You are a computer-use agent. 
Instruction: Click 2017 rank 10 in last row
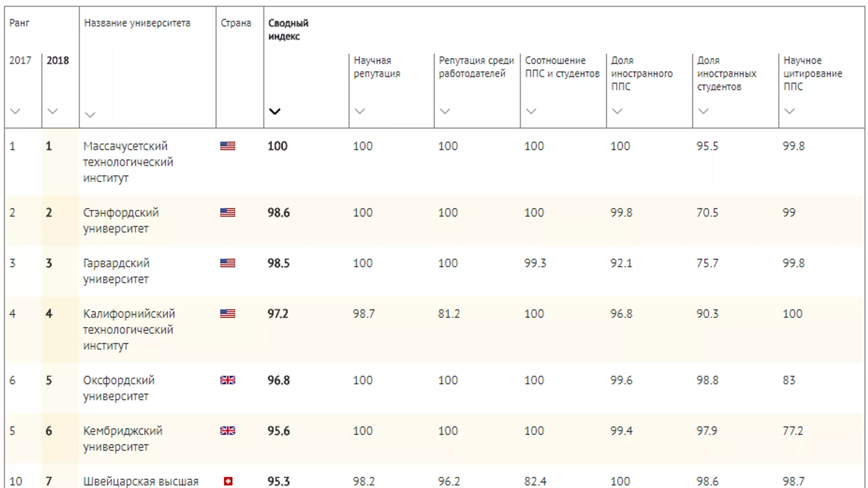(x=16, y=481)
